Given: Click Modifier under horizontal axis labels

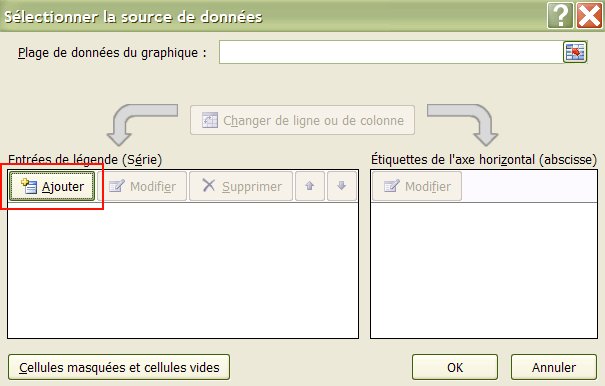Looking at the screenshot, I should [x=417, y=186].
